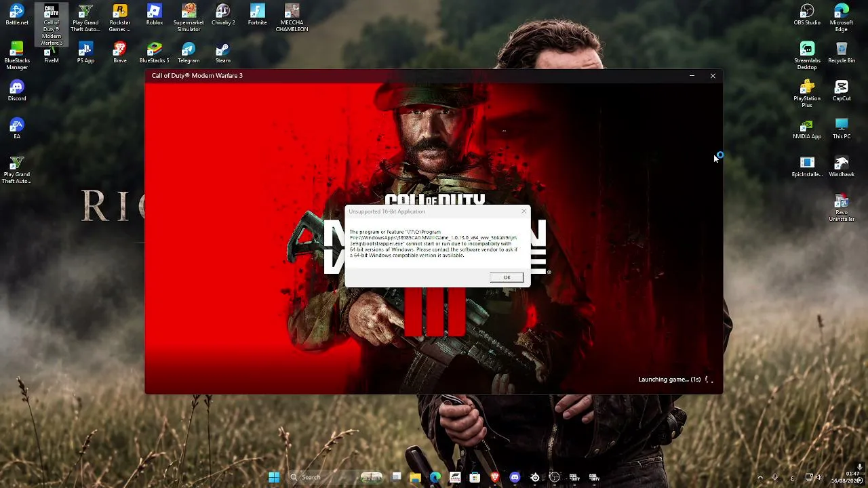This screenshot has height=488, width=868.
Task: Select the OBS Studio desktop icon
Action: coord(807,15)
